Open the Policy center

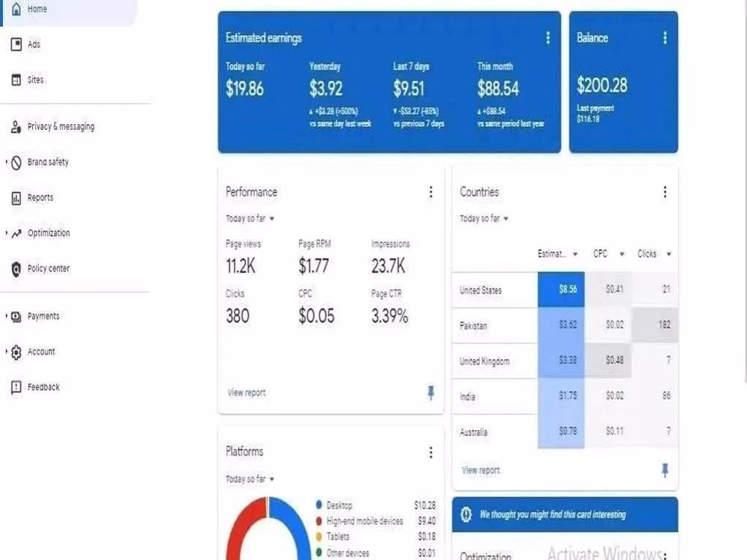(16, 268)
